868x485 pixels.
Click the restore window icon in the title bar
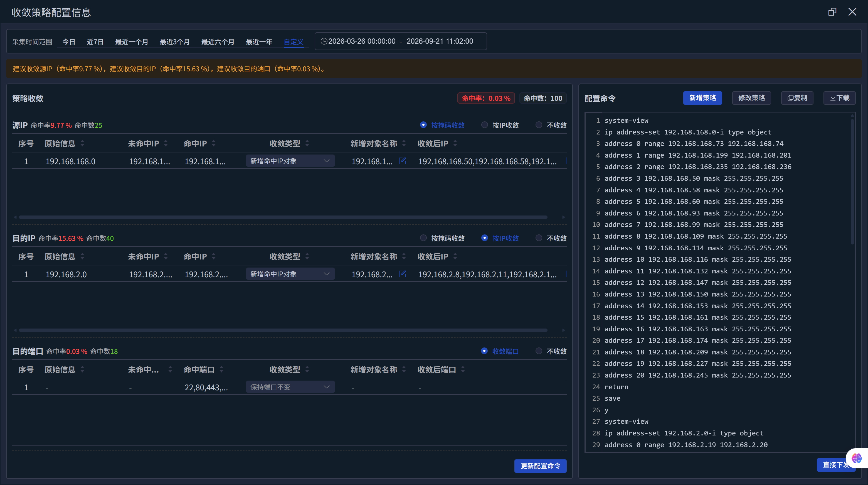pyautogui.click(x=832, y=12)
